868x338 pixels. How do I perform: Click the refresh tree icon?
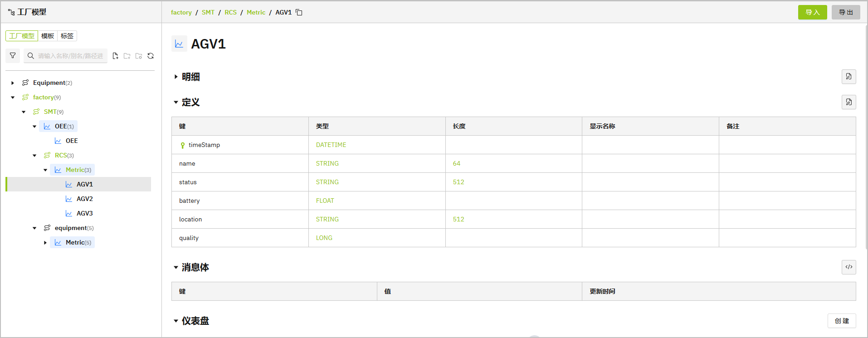click(151, 56)
